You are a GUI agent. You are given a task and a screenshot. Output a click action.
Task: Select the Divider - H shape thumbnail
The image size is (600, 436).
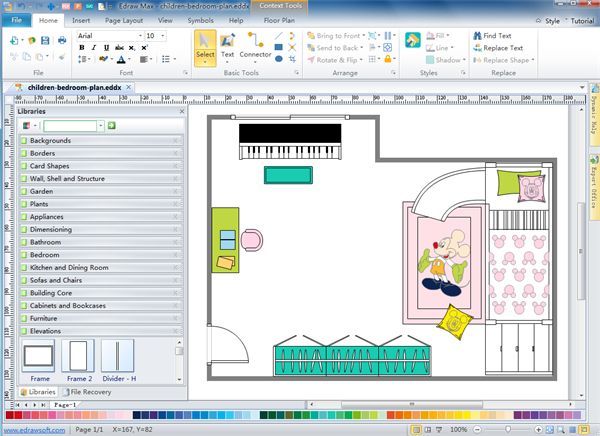(117, 356)
